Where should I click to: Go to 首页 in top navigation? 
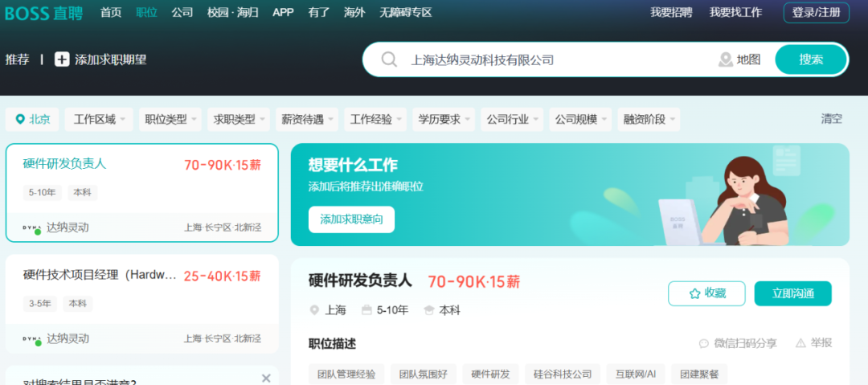tap(111, 12)
